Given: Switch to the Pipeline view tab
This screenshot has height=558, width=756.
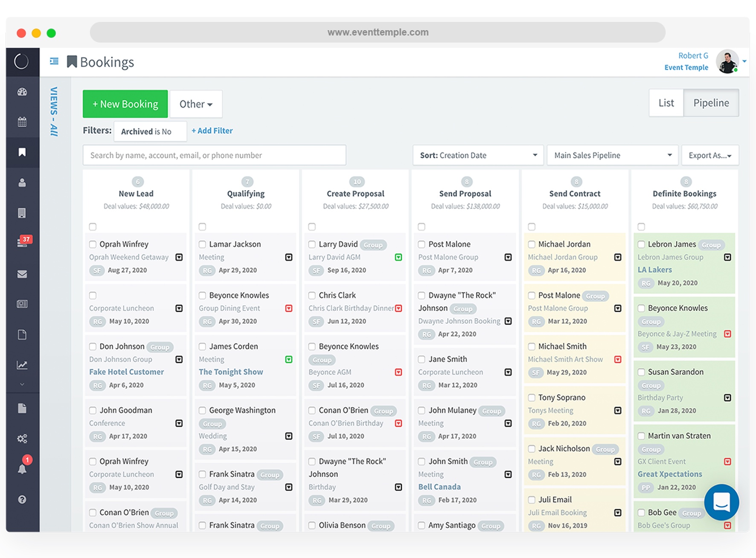Looking at the screenshot, I should 711,103.
